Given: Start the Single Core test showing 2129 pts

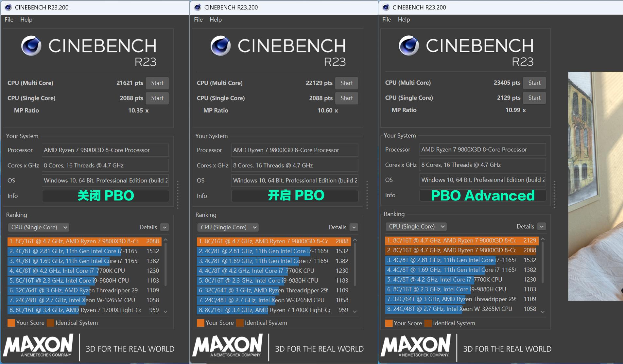Looking at the screenshot, I should (x=534, y=98).
